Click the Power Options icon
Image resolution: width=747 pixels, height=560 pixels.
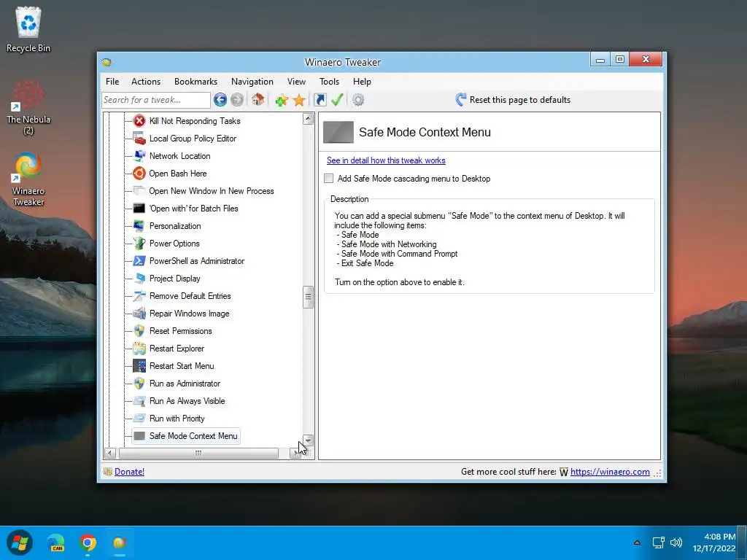pos(139,244)
